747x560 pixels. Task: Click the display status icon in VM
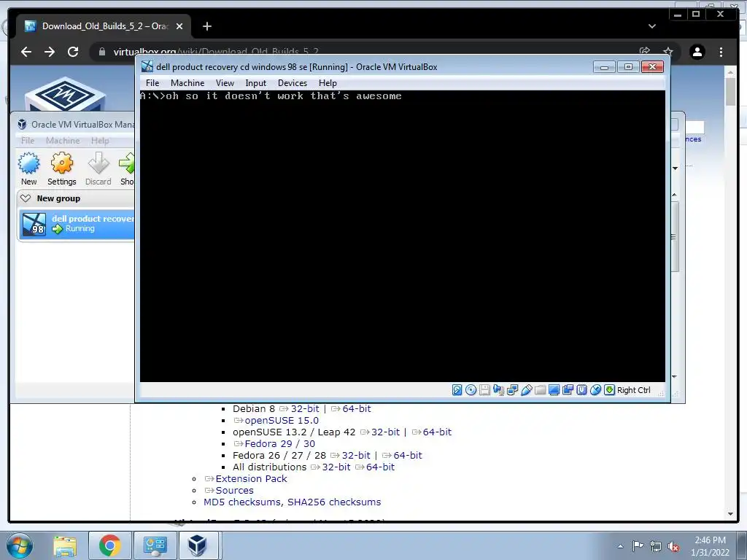point(554,390)
